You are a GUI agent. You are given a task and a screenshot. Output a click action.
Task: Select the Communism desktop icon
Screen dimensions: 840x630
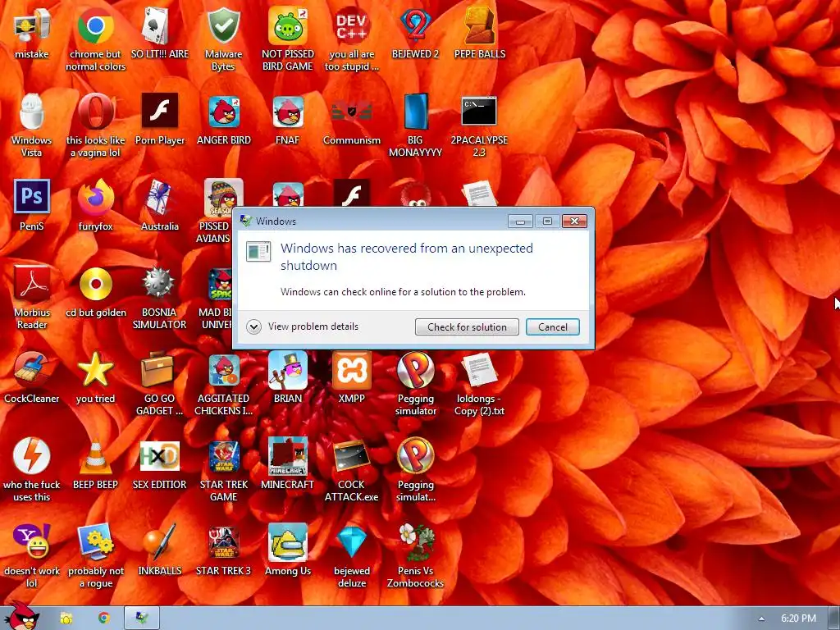(351, 112)
